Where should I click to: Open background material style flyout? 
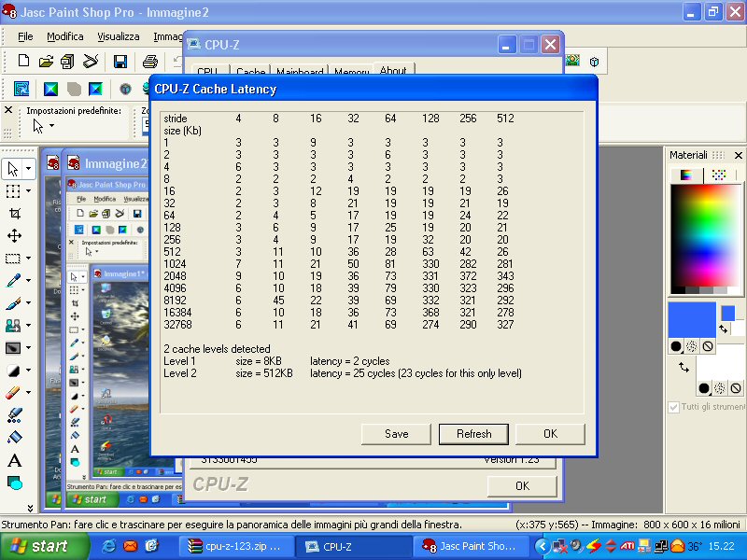pos(704,388)
